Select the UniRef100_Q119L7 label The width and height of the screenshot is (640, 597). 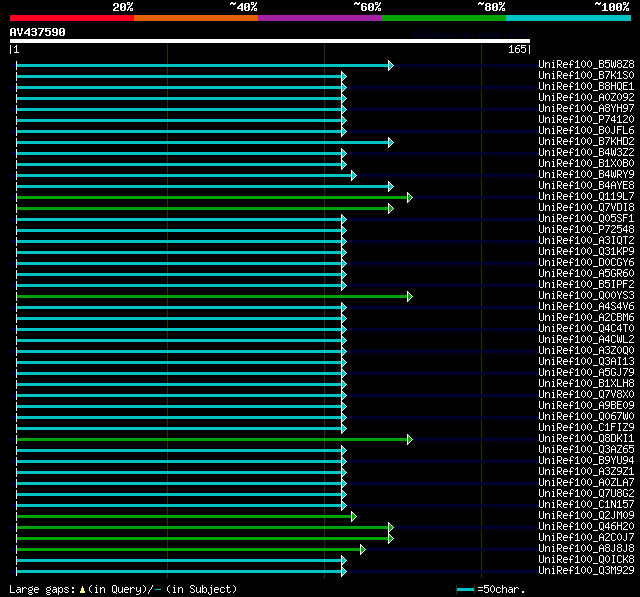tap(586, 197)
